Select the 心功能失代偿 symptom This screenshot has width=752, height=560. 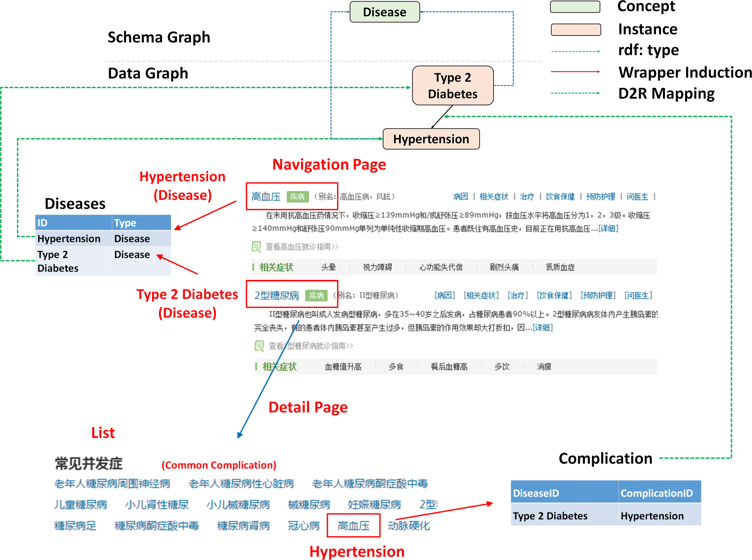[441, 267]
